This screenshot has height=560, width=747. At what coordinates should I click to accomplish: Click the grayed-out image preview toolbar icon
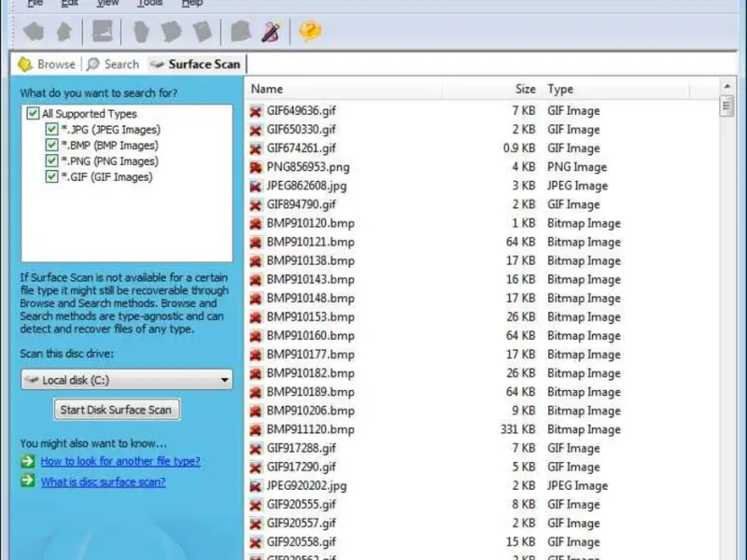103,32
